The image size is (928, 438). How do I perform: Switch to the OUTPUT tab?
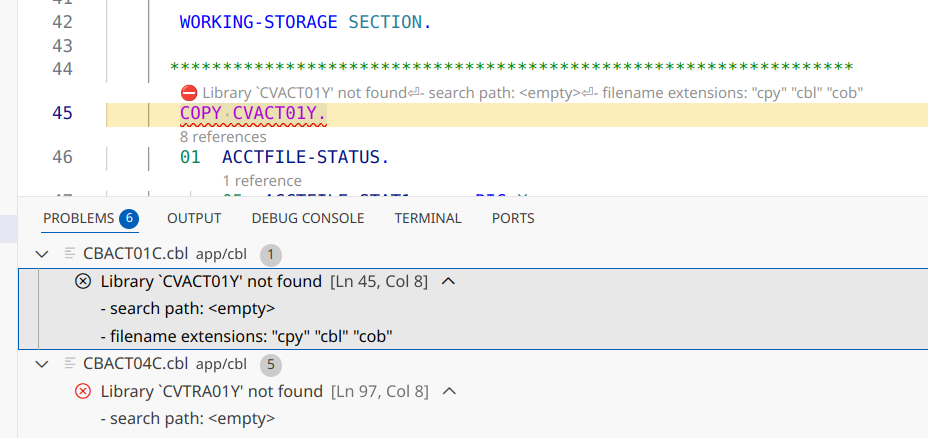click(x=194, y=218)
